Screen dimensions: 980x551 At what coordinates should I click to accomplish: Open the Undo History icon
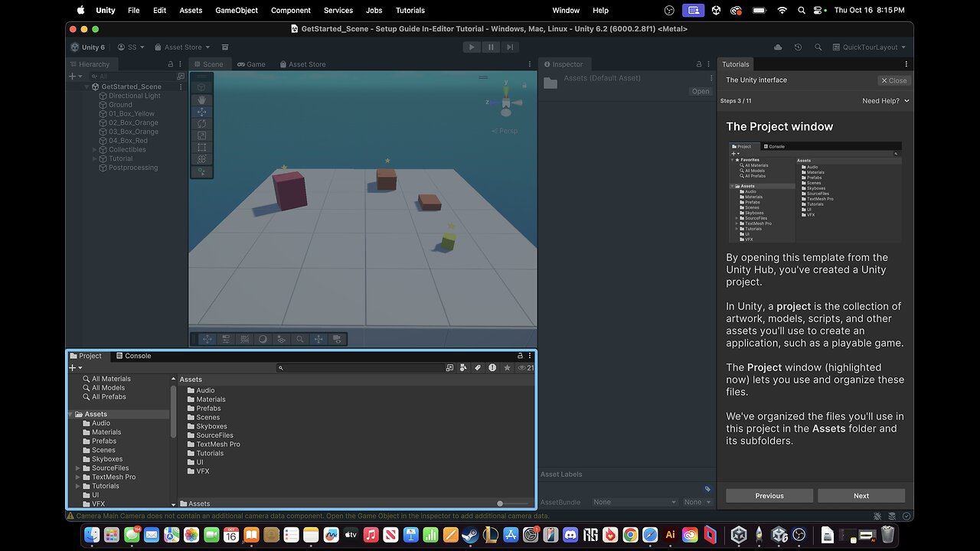point(798,47)
